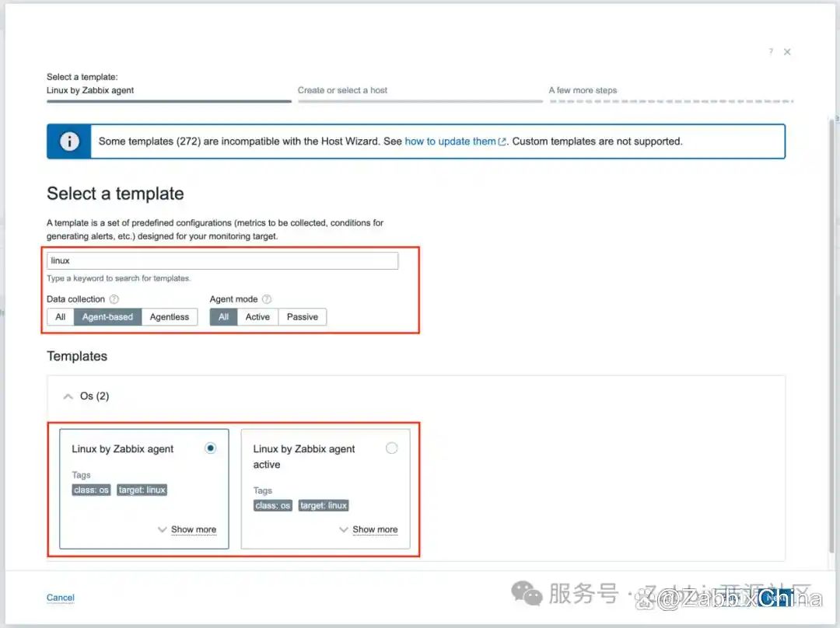Select 'Agentless' data collection
Image resolution: width=840 pixels, height=628 pixels.
(170, 317)
